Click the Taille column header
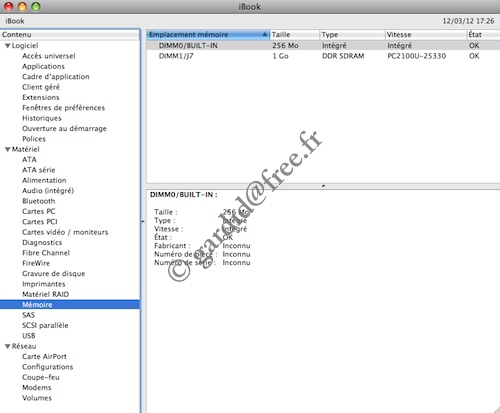The width and height of the screenshot is (500, 413). (294, 35)
